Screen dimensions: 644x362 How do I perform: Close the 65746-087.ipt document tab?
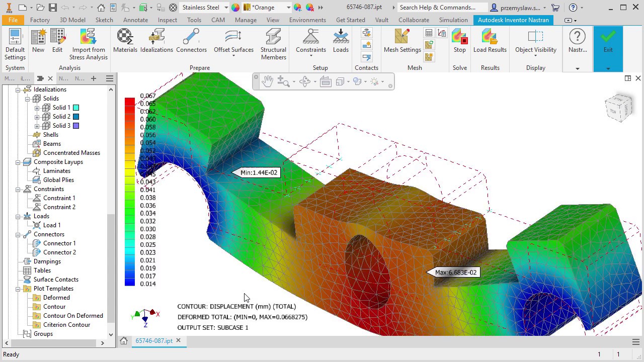pyautogui.click(x=178, y=340)
